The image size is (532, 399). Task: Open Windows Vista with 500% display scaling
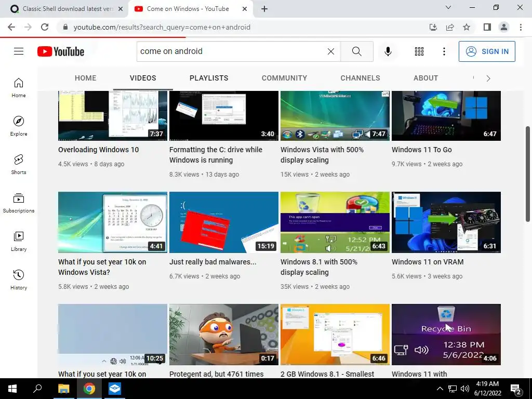(x=322, y=155)
